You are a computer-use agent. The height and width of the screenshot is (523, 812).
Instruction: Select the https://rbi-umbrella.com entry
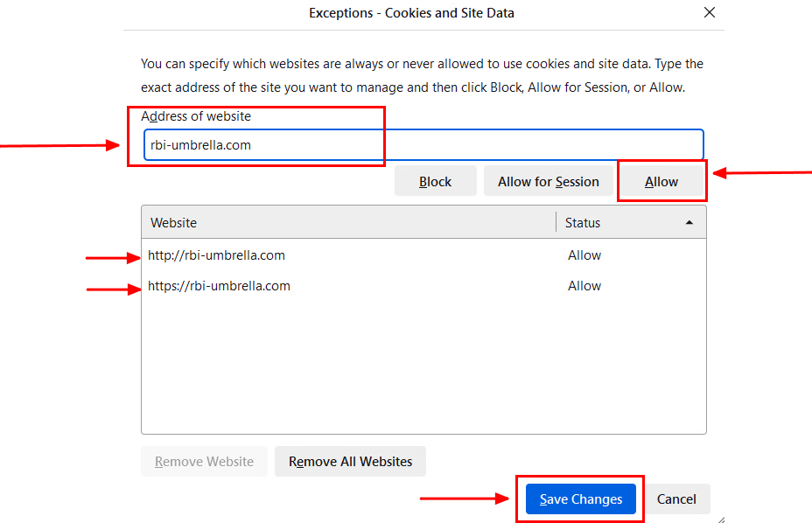tap(423, 286)
